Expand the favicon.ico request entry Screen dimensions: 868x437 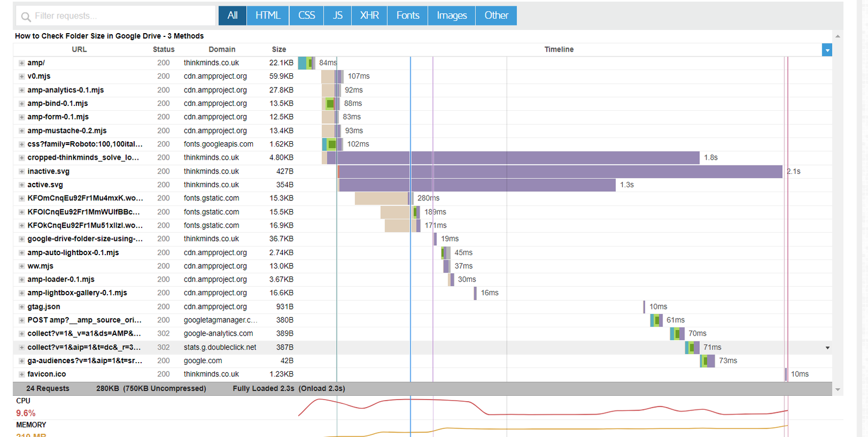(22, 375)
